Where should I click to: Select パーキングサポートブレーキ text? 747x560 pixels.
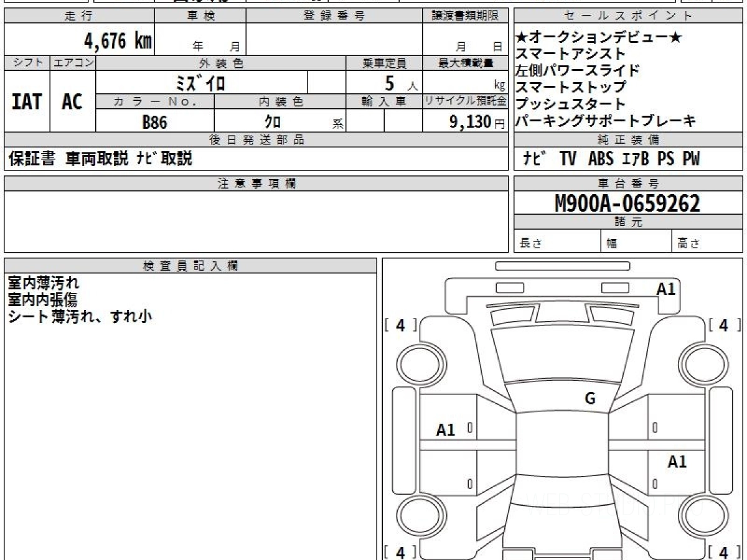(x=606, y=121)
